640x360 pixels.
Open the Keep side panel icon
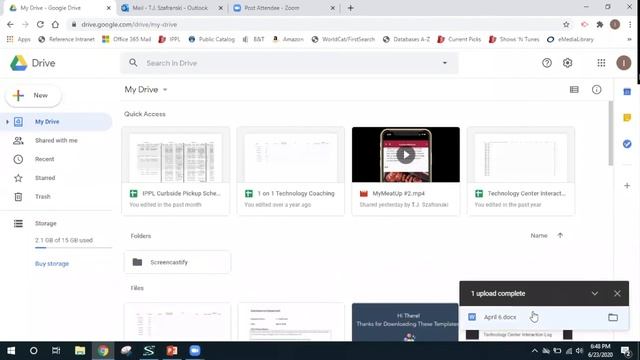tap(627, 118)
